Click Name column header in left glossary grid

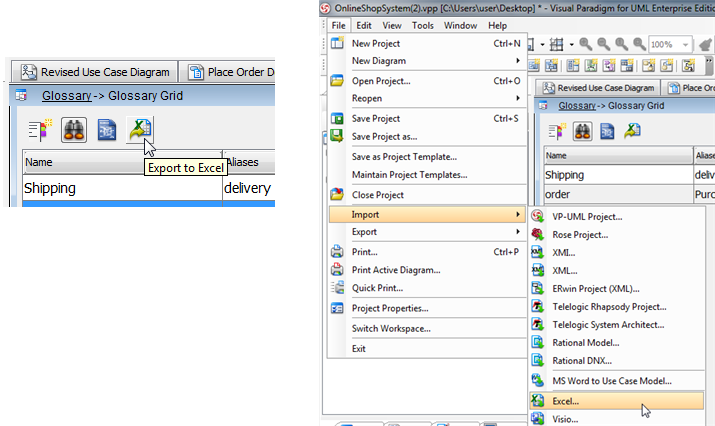(x=122, y=162)
